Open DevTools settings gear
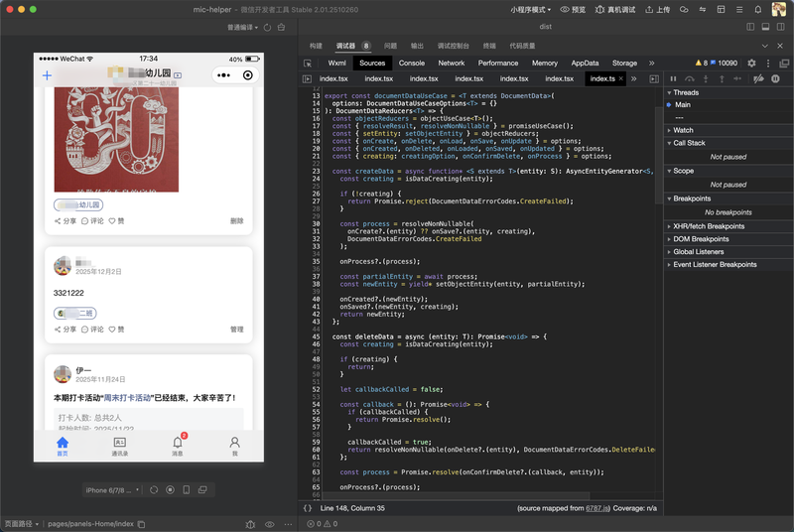794x532 pixels. point(751,63)
